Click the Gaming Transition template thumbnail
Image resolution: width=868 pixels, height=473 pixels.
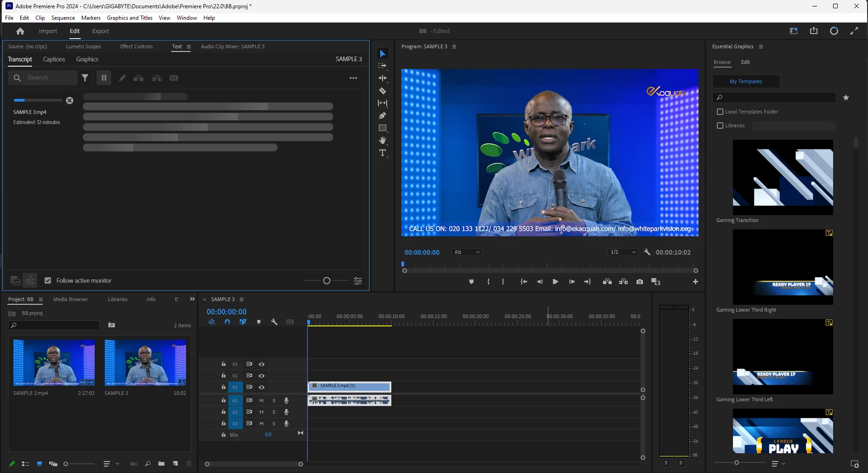click(x=783, y=177)
